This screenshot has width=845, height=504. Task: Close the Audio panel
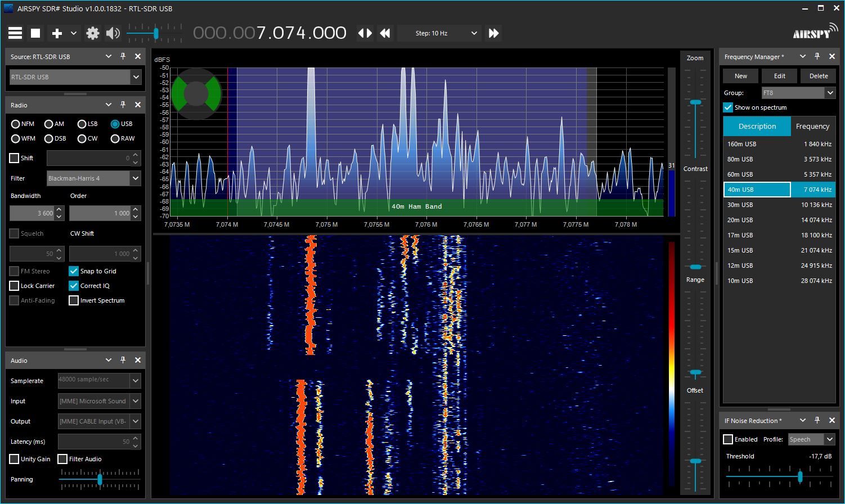pos(138,360)
